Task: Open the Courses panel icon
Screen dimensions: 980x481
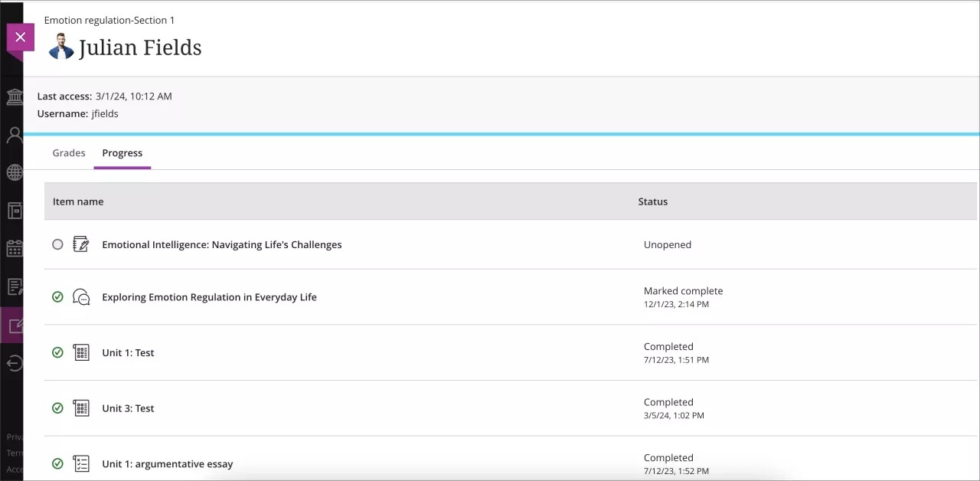Action: click(x=15, y=211)
